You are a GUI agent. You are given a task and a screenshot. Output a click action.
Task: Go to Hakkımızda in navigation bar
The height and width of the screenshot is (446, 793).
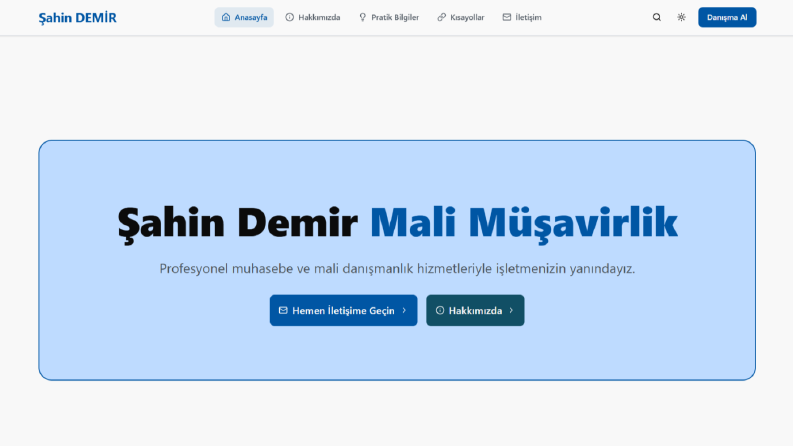coord(313,17)
